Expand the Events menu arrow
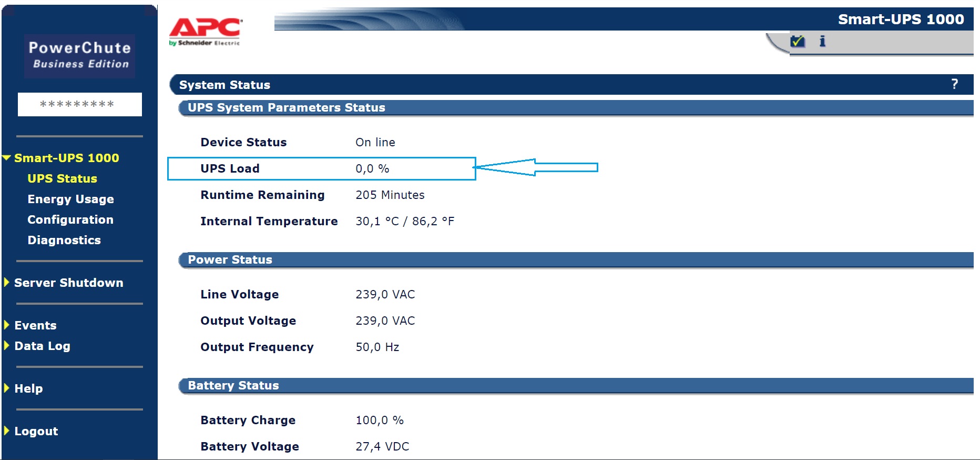 (7, 325)
